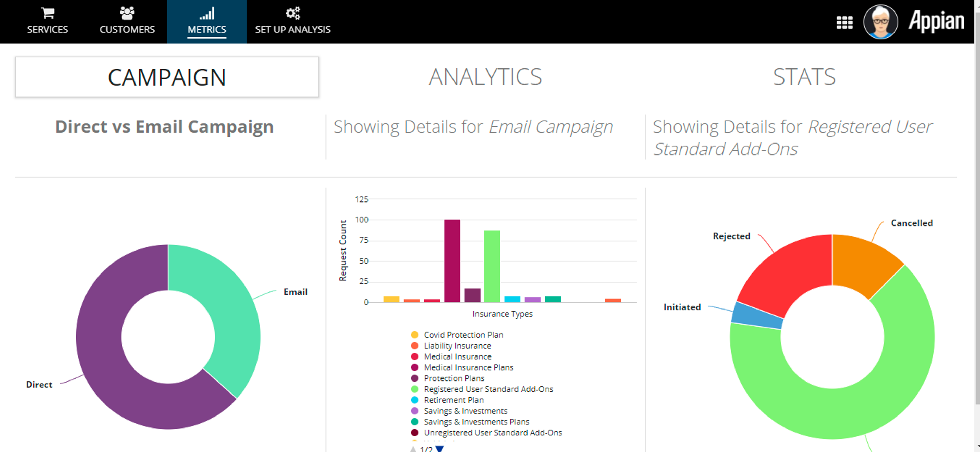
Task: Click 'Unregistered User Standard Add-Ons' legend text
Action: pyautogui.click(x=493, y=433)
